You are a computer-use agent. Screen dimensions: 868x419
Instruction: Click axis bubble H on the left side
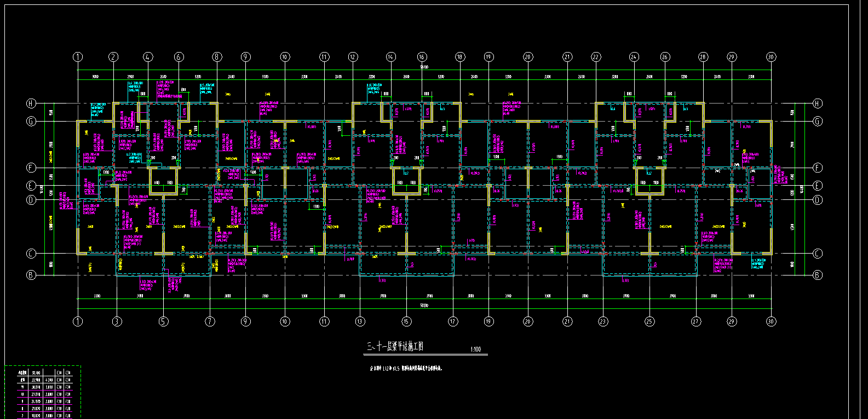point(32,104)
